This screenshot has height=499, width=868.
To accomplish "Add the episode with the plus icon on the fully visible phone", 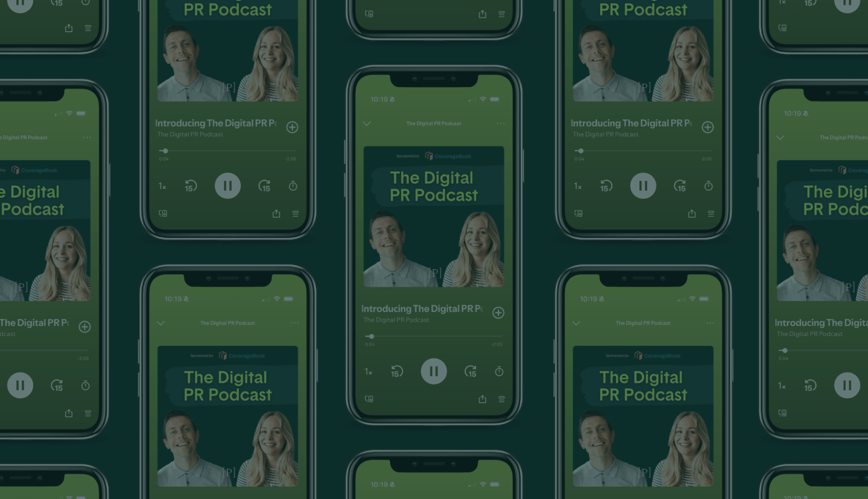I will [x=498, y=313].
